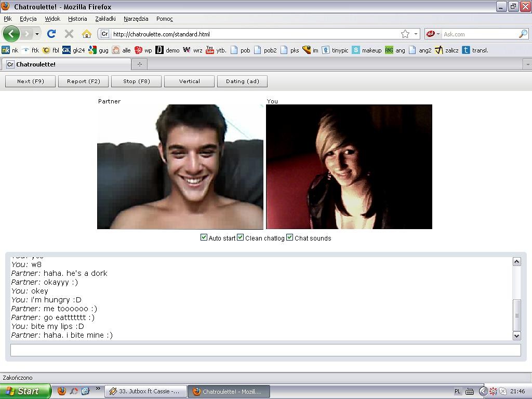The height and width of the screenshot is (399, 532).
Task: Toggle the Clean chatlog checkbox
Action: pos(241,237)
